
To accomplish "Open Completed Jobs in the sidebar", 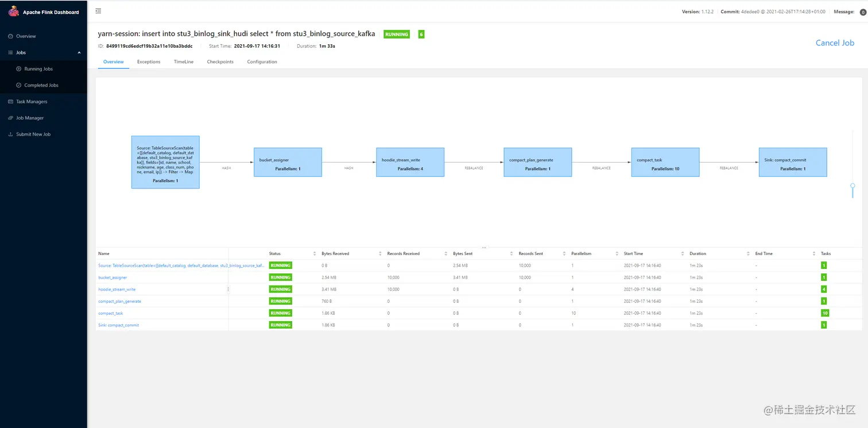I will tap(41, 85).
